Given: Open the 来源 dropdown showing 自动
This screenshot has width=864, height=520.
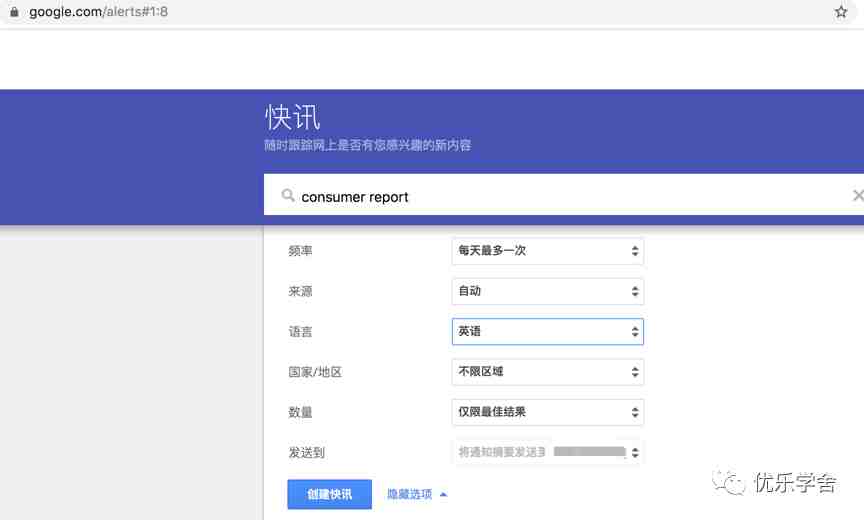Looking at the screenshot, I should [548, 291].
